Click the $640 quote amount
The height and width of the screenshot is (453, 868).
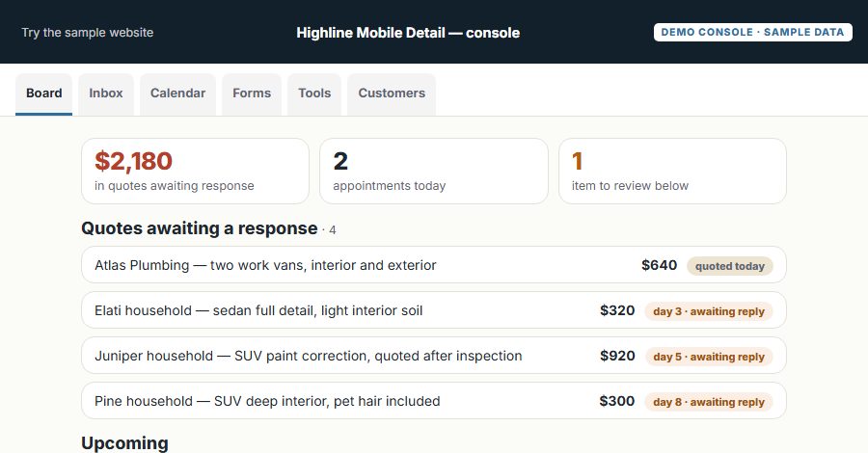659,265
